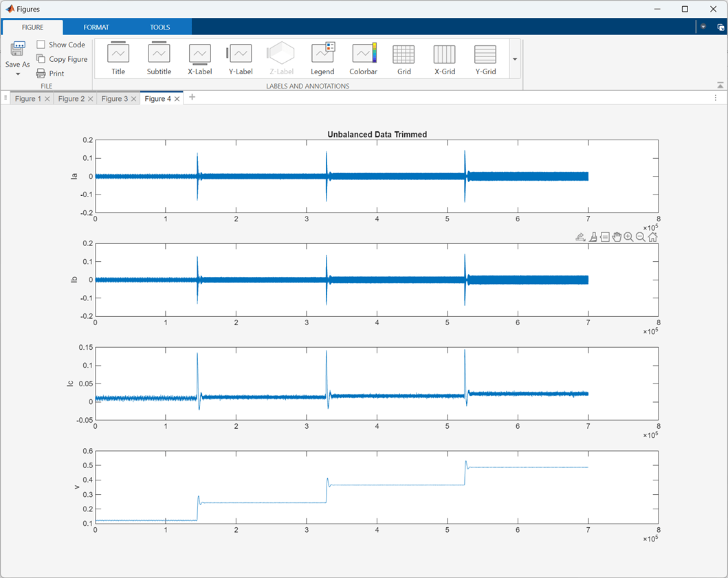This screenshot has width=728, height=578.
Task: Open the Save As dropdown
Action: tap(18, 74)
